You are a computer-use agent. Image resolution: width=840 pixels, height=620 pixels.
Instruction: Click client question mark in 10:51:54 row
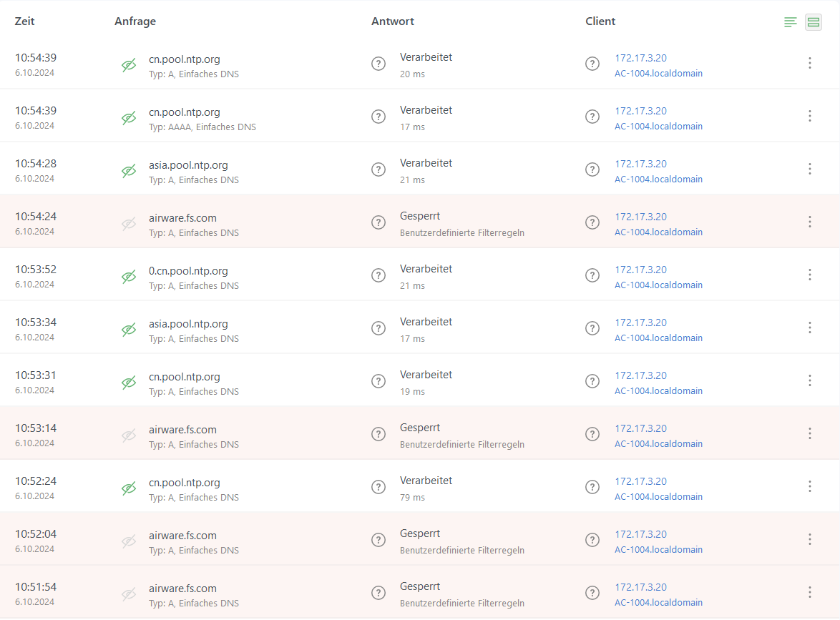[592, 593]
